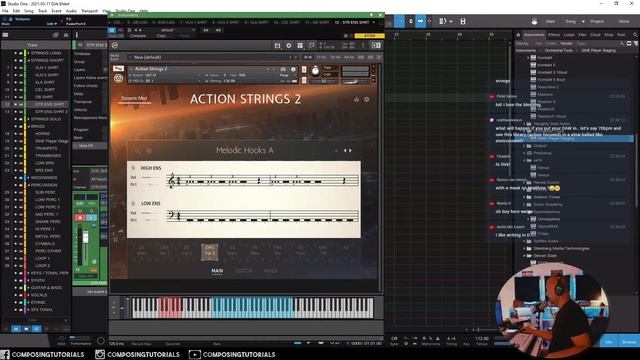Click the Project button
640x360 pixels.
tap(597, 21)
